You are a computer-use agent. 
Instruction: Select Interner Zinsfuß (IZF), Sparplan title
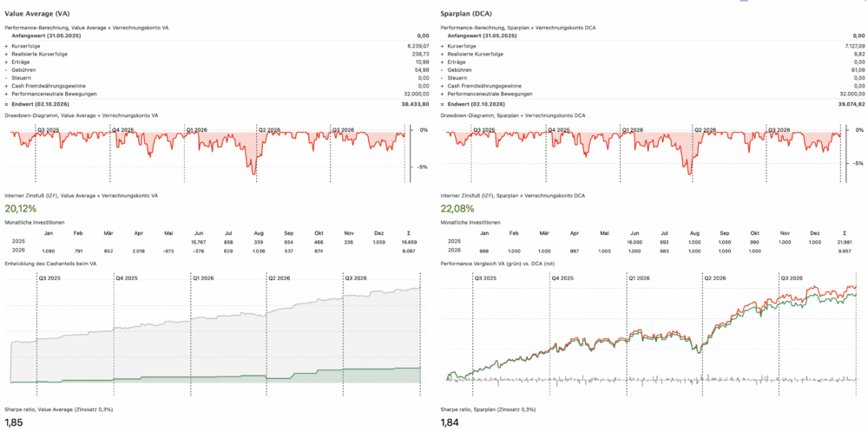513,196
